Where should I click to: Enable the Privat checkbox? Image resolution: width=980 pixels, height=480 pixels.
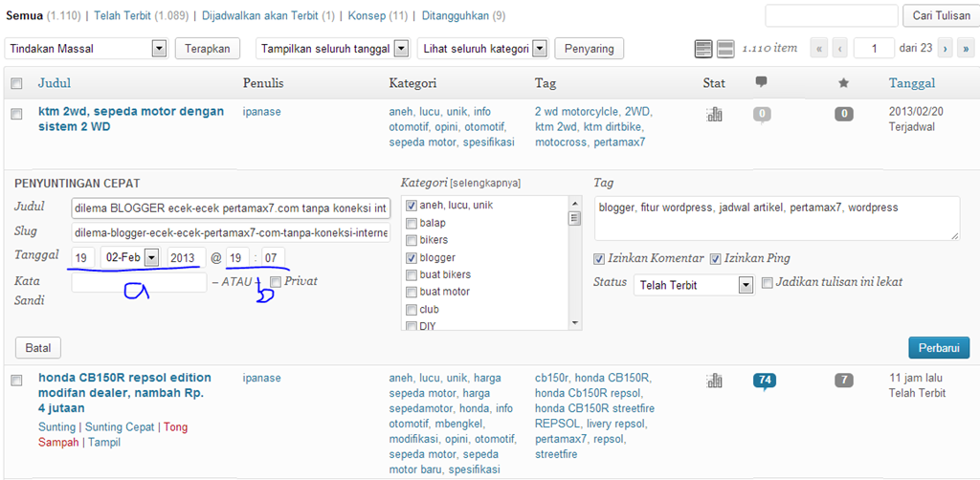(x=276, y=281)
